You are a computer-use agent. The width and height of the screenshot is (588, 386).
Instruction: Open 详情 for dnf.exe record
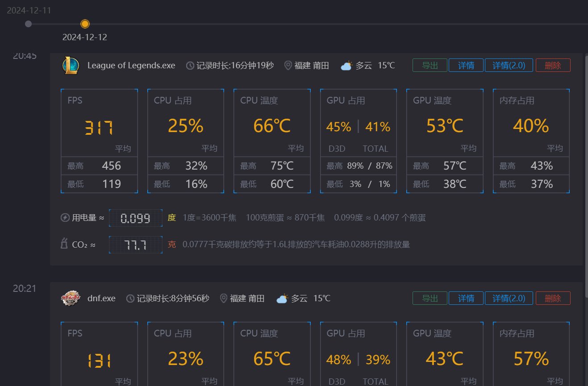coord(466,298)
